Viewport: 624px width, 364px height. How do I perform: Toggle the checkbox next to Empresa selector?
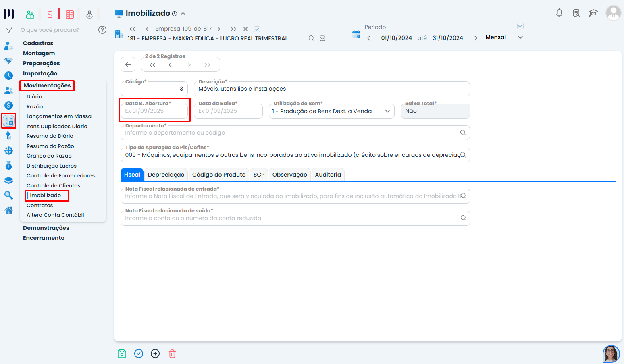[x=257, y=29]
